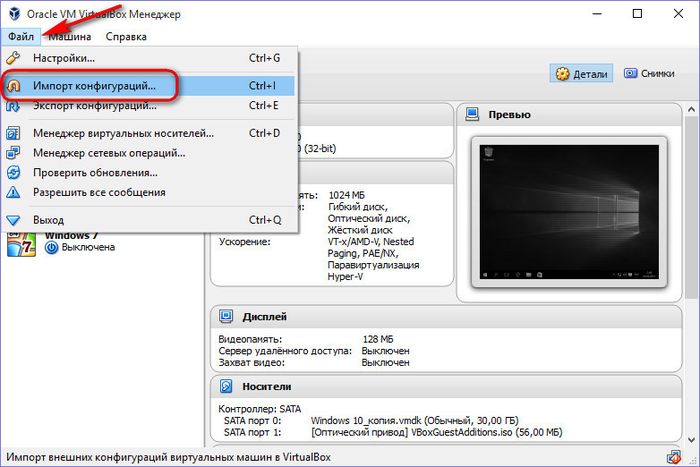Select the Windows 7 virtual machine
This screenshot has height=467, width=700.
(x=70, y=242)
